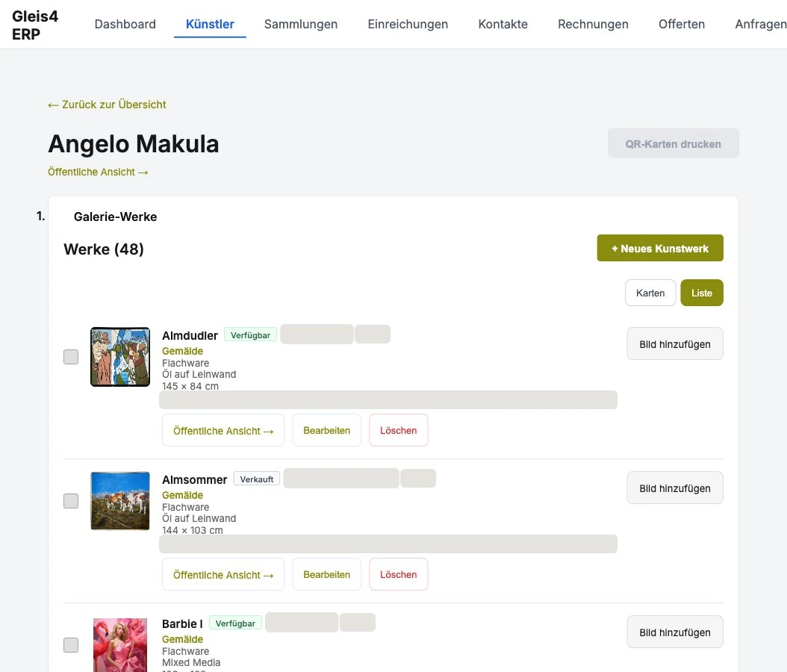Open the Dashboard tab
Viewport: 787px width, 672px height.
click(125, 24)
